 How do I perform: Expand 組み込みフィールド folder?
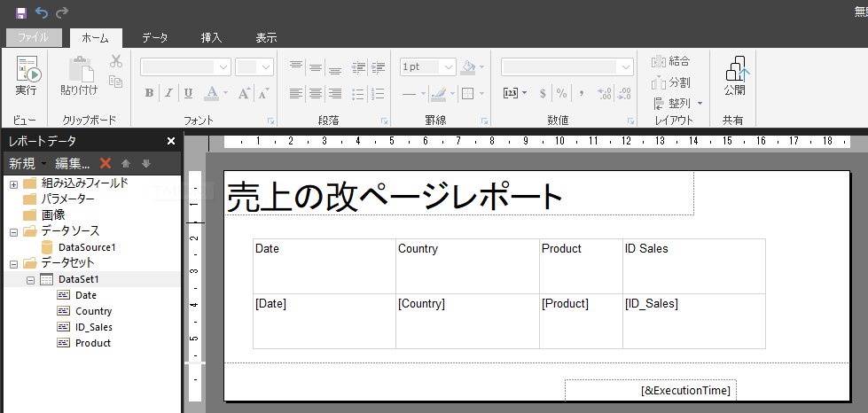(13, 183)
